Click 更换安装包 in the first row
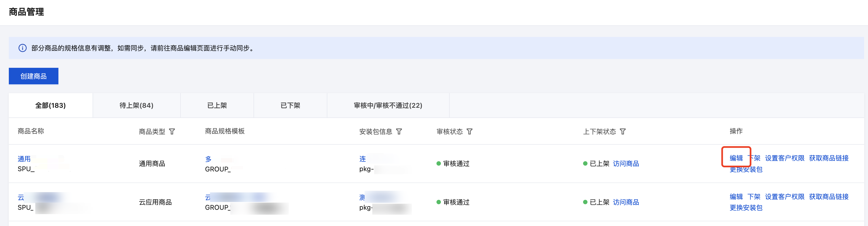This screenshot has height=226, width=868. (x=746, y=169)
